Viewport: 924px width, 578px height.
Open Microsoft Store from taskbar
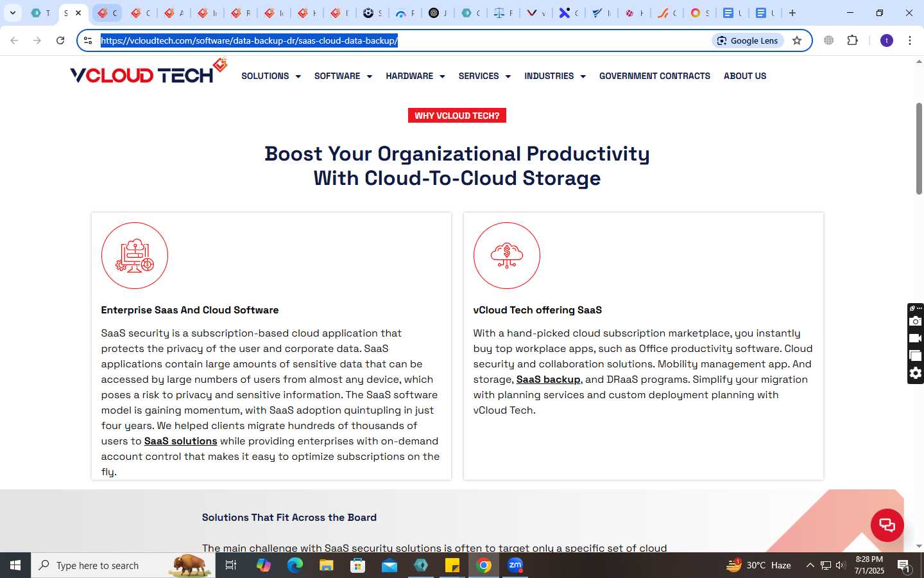[x=357, y=565]
